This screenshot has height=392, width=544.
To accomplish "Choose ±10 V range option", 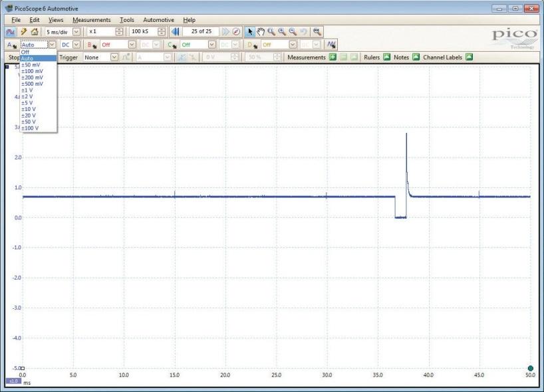I will pyautogui.click(x=38, y=109).
